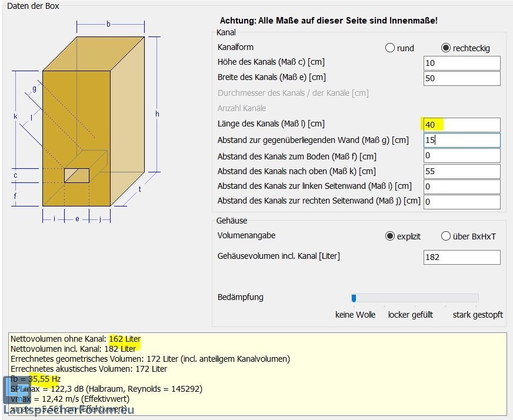Viewport: 513px width, 420px height.
Task: Select the Abstand des Kanals zum Boden field
Action: pyautogui.click(x=461, y=156)
